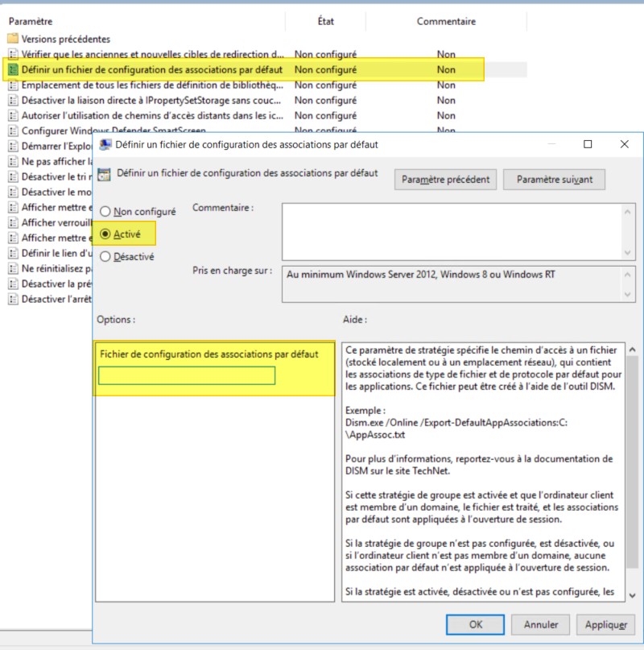The width and height of the screenshot is (644, 650).
Task: Select the Définir le lien d'u policy row
Action: 50,253
